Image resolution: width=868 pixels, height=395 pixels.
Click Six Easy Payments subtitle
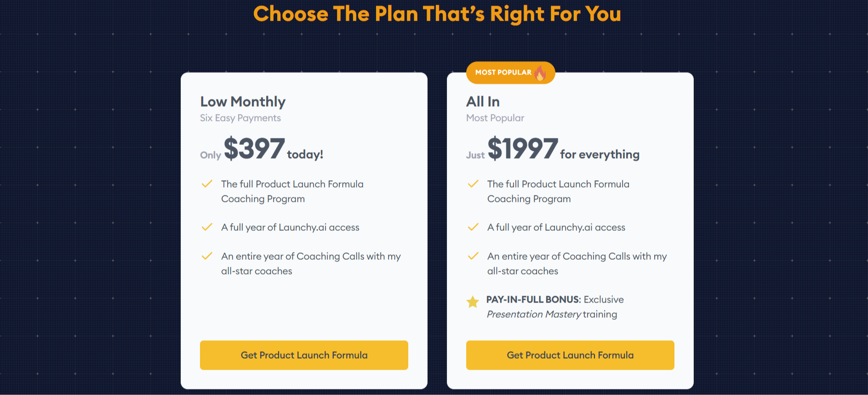[240, 118]
